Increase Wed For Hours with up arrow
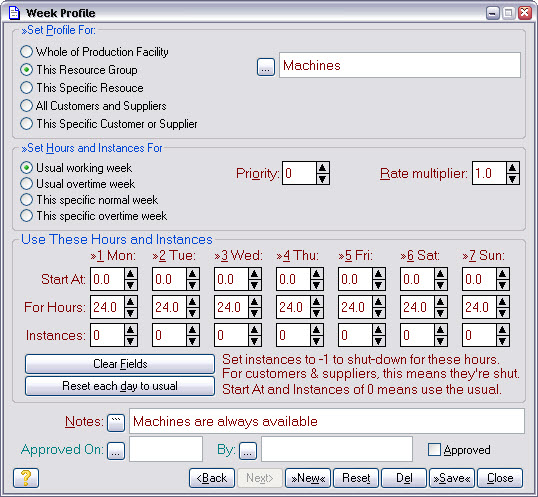This screenshot has height=497, width=538. [254, 301]
